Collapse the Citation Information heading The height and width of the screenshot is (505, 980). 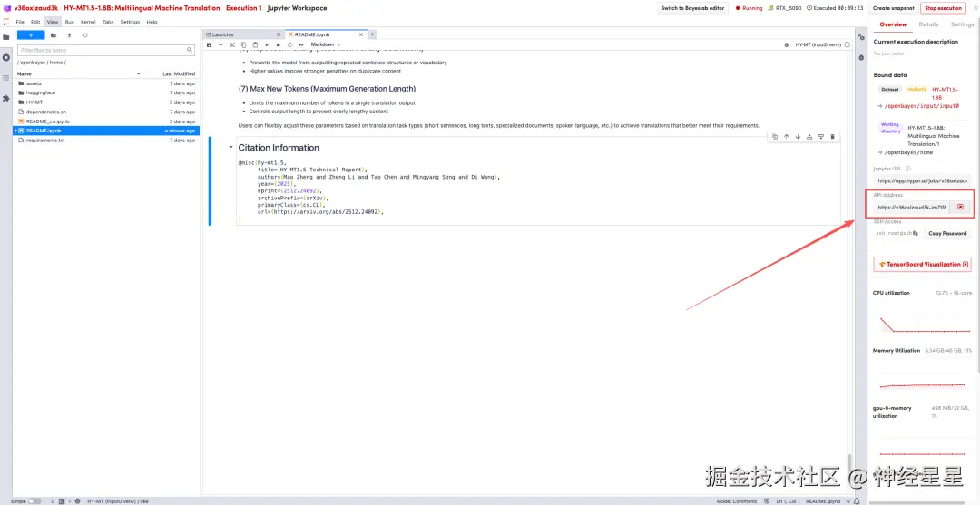[230, 148]
